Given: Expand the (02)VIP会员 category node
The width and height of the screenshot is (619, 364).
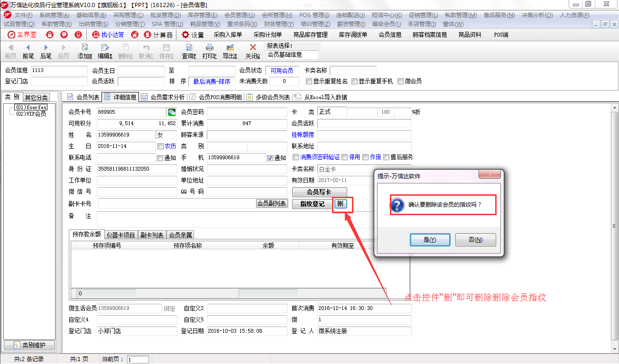Looking at the screenshot, I should pos(31,114).
